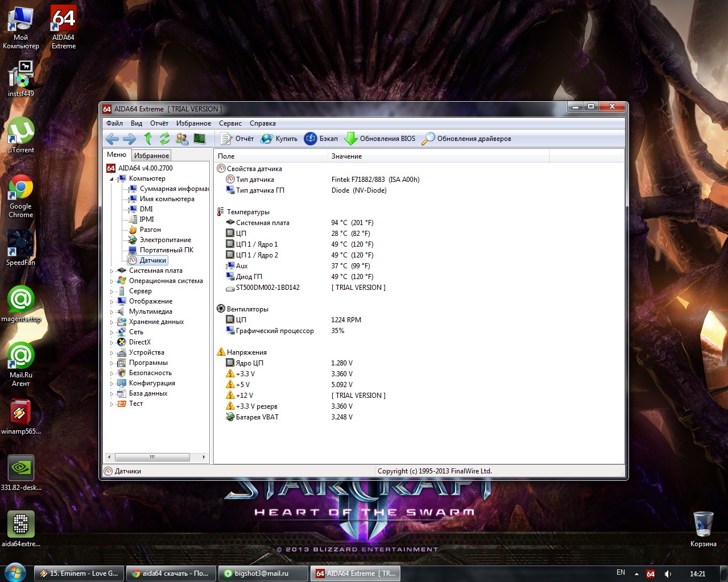Image resolution: width=728 pixels, height=582 pixels.
Task: Expand the DirectX tree node
Action: coord(111,343)
